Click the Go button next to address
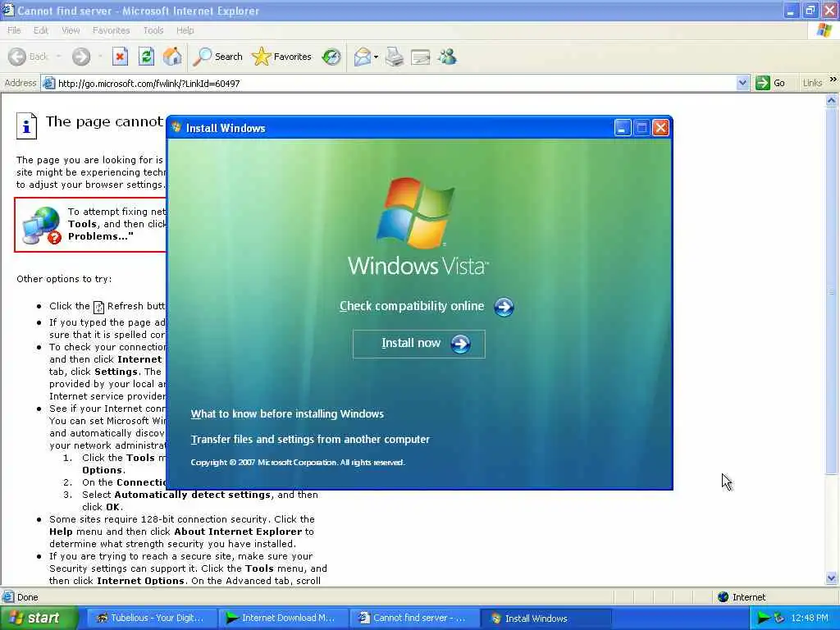 coord(770,83)
